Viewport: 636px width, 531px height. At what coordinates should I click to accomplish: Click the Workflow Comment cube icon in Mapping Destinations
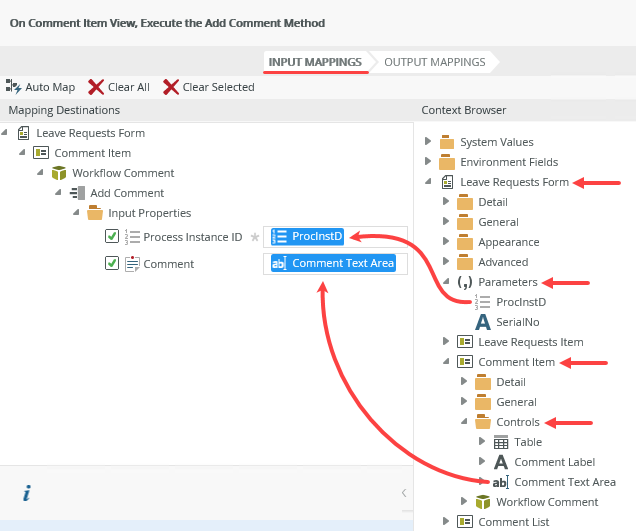[x=59, y=173]
